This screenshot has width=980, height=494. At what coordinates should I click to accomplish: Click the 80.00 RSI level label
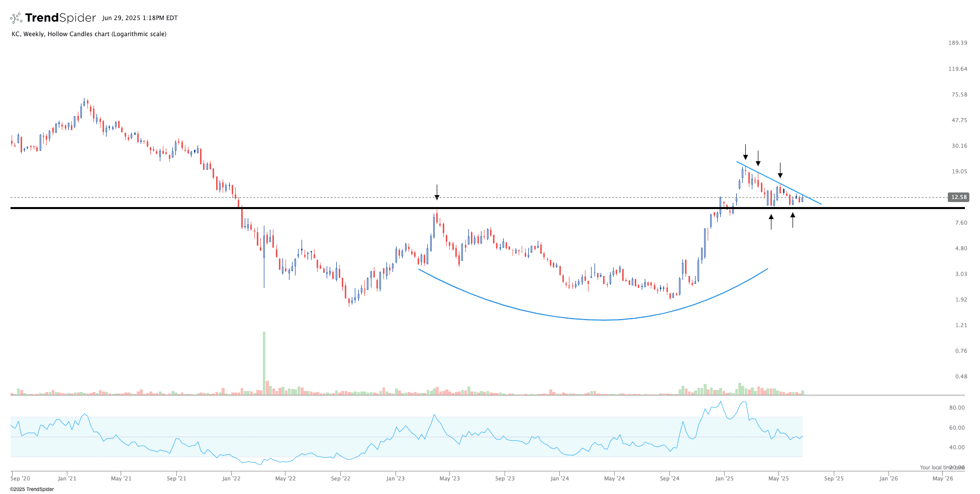[x=956, y=408]
